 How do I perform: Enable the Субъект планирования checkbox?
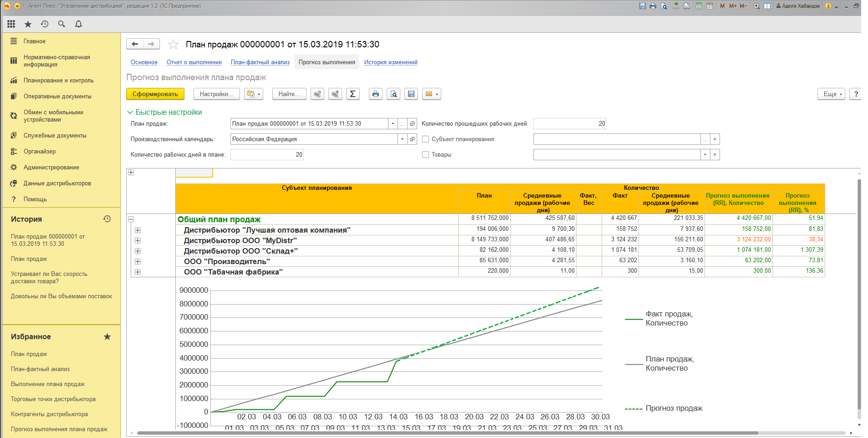click(x=426, y=139)
